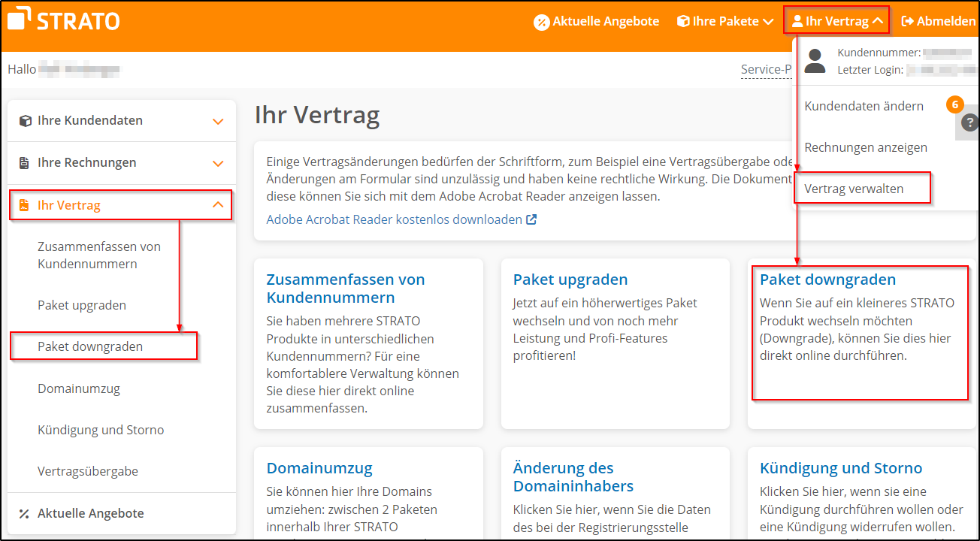Screen dimensions: 980x541
Task: Click the user account icon in the flyout menu
Action: pos(815,60)
